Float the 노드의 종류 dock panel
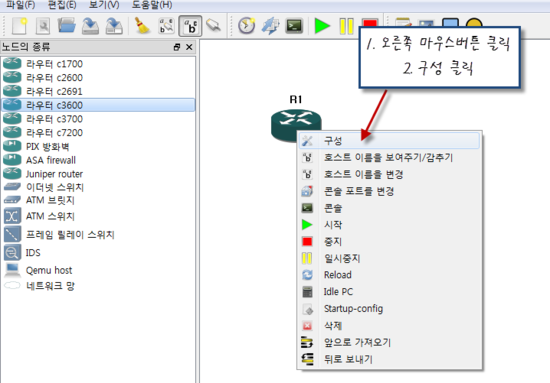Image resolution: width=550 pixels, height=383 pixels. (177, 47)
